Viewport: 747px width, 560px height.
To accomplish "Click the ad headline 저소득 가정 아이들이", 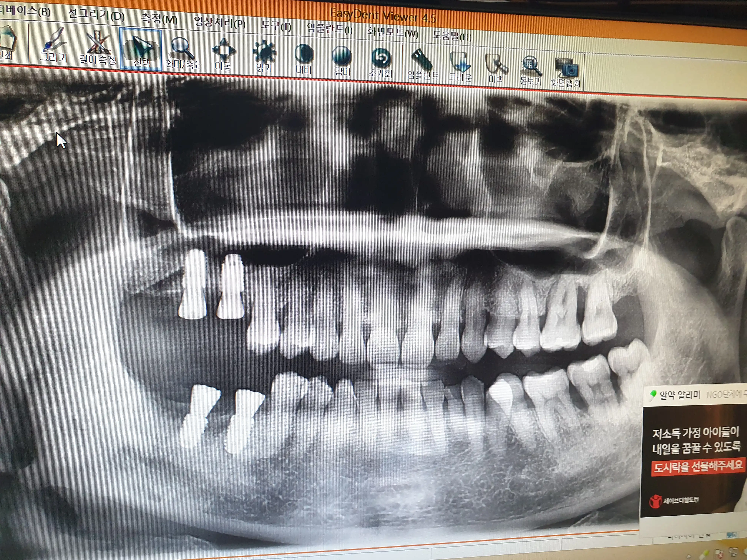I will [x=696, y=433].
